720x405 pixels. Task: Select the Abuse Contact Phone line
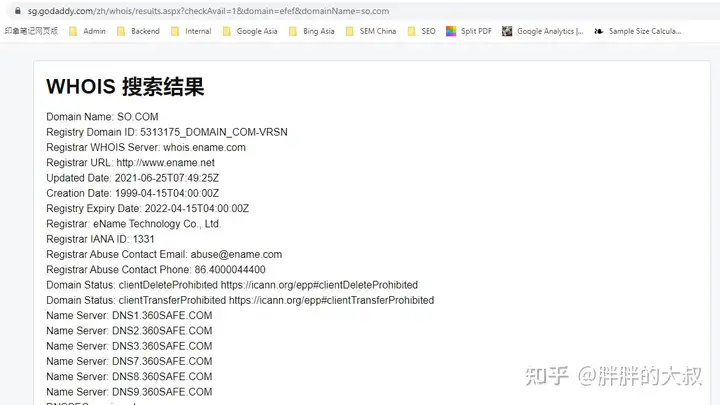tap(156, 270)
